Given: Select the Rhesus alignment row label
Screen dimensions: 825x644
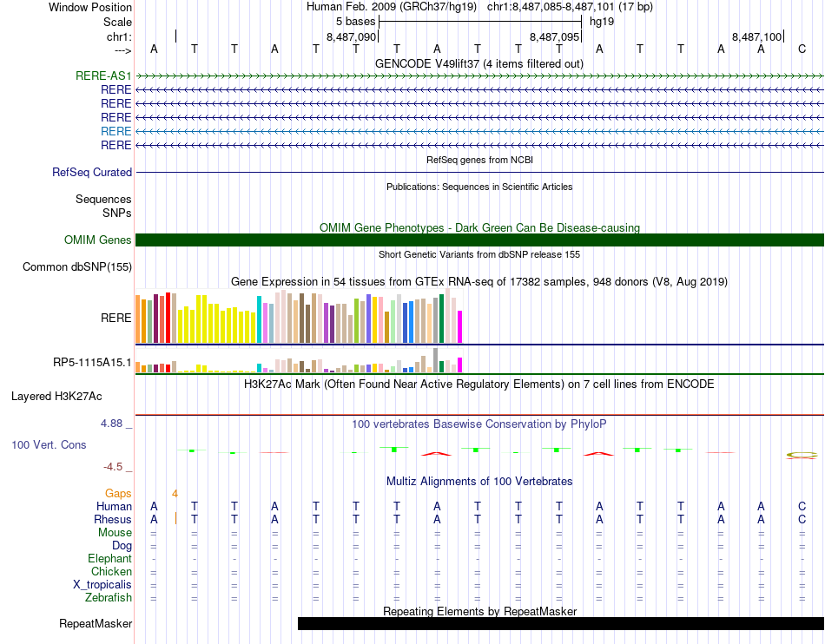Looking at the screenshot, I should pyautogui.click(x=113, y=519).
